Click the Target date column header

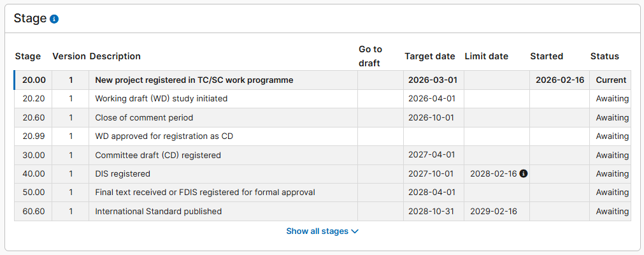pyautogui.click(x=430, y=56)
